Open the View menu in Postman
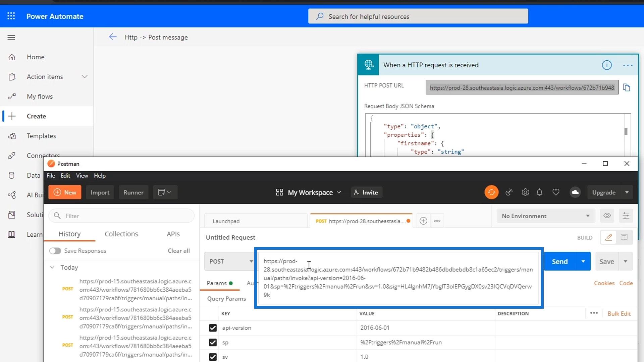 (82, 176)
